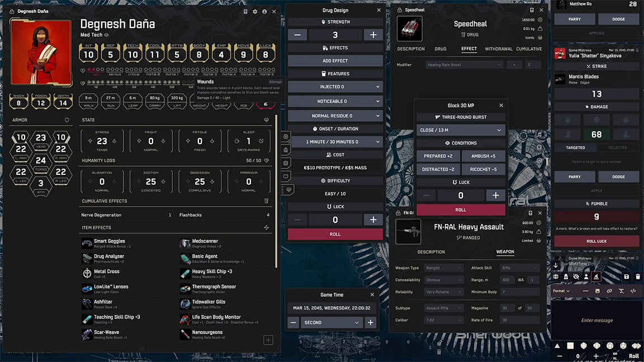Click the trash icon beside Cumulative Effects
The image size is (644, 362).
266,201
